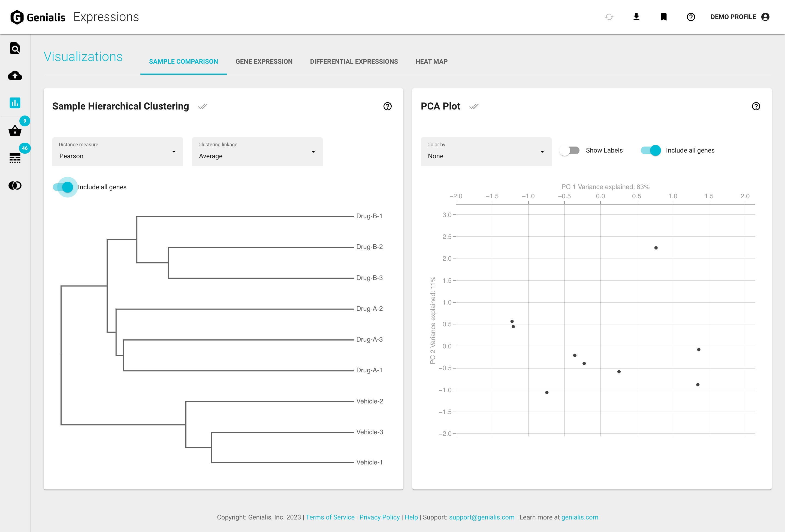Screen dimensions: 785x532
Task: Open the Distance measure dropdown
Action: tap(117, 151)
